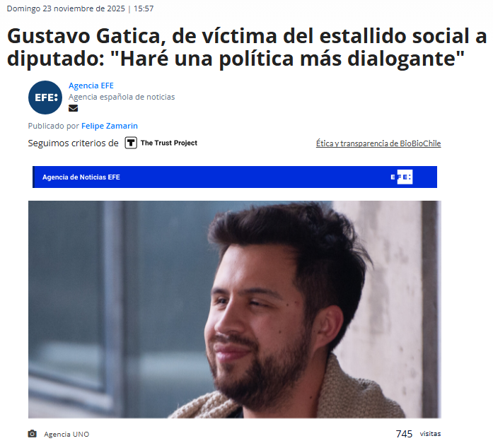The height and width of the screenshot is (448, 493).
Task: Click the article's main portrait photo
Action: click(235, 310)
